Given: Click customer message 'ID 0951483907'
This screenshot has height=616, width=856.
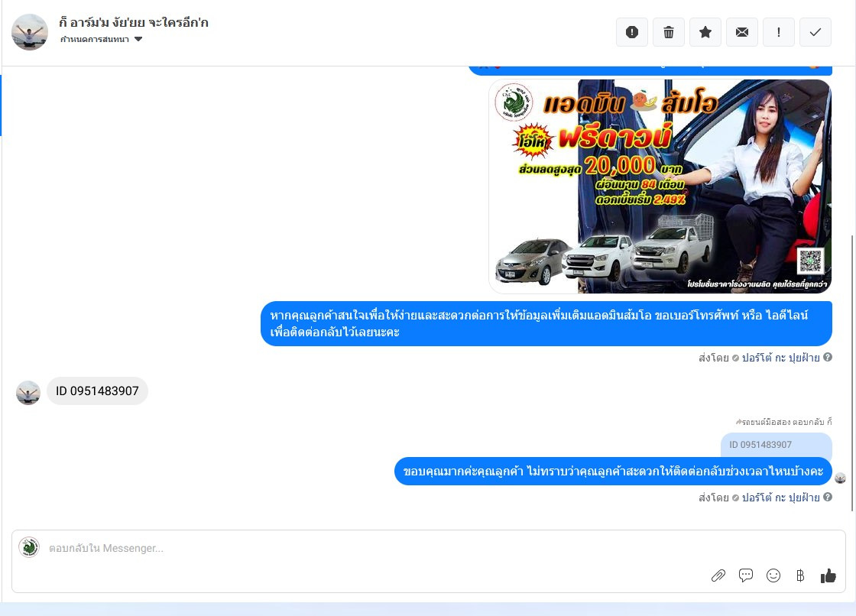Looking at the screenshot, I should click(x=97, y=391).
